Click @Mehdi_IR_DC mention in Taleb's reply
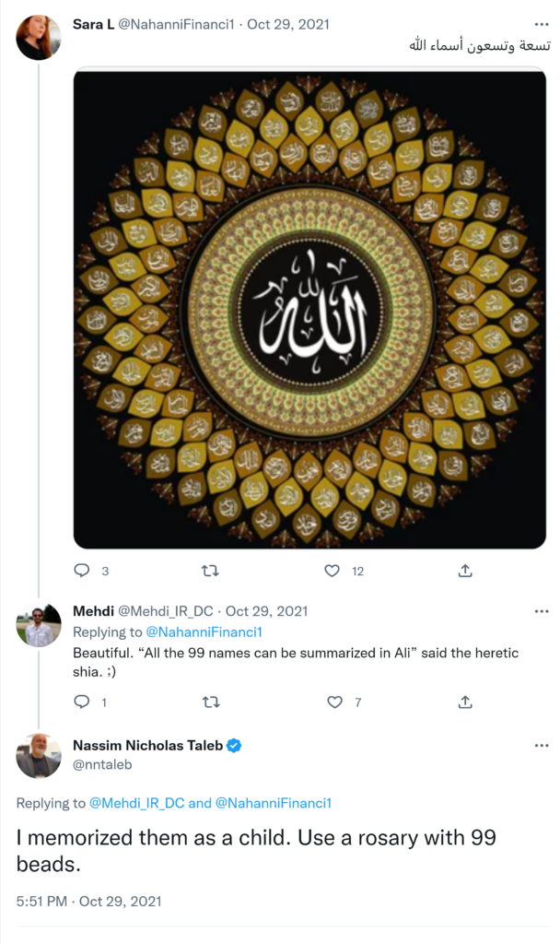The width and height of the screenshot is (560, 944). coord(136,803)
